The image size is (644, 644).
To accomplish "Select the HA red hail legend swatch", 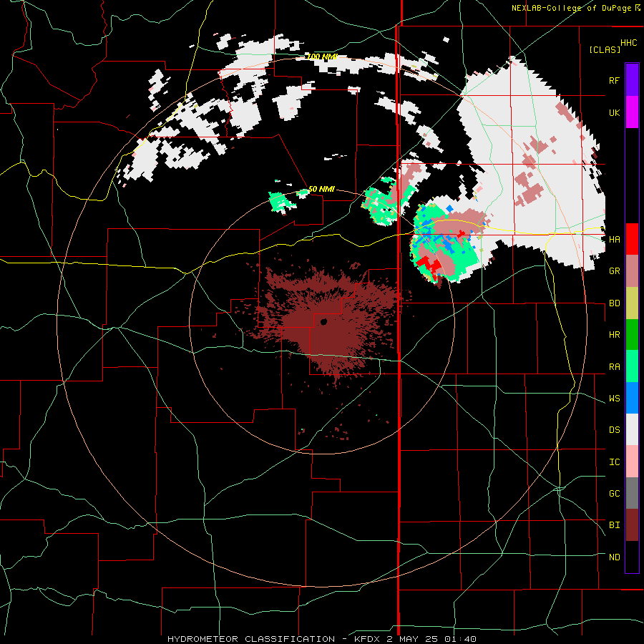I will click(632, 239).
